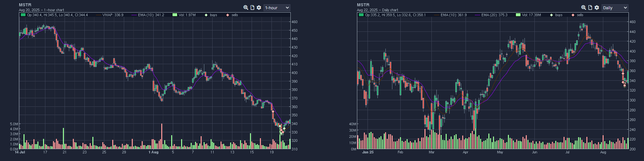The width and height of the screenshot is (644, 161).
Task: Click MSTR ticker title of 1-hour chart
Action: pos(25,5)
